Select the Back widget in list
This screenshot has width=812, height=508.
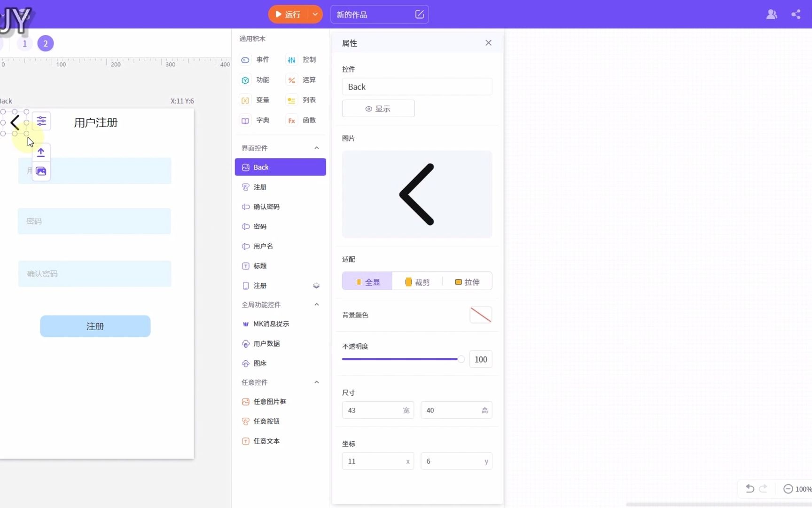281,167
